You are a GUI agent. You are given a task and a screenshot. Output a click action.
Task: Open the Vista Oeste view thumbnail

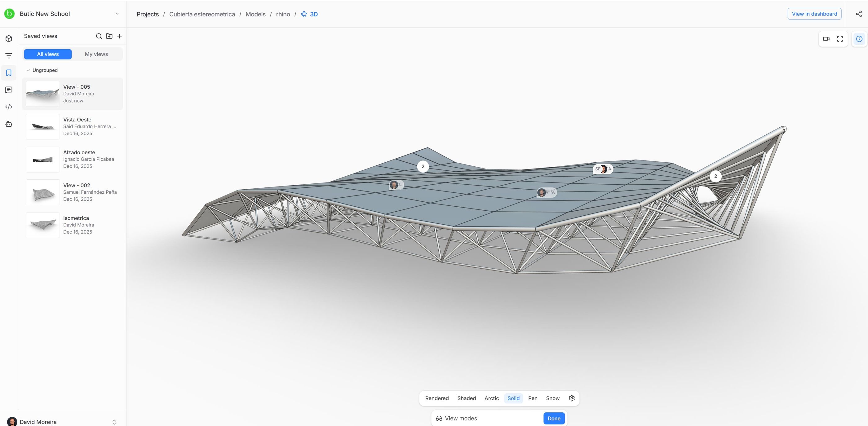[x=43, y=127]
